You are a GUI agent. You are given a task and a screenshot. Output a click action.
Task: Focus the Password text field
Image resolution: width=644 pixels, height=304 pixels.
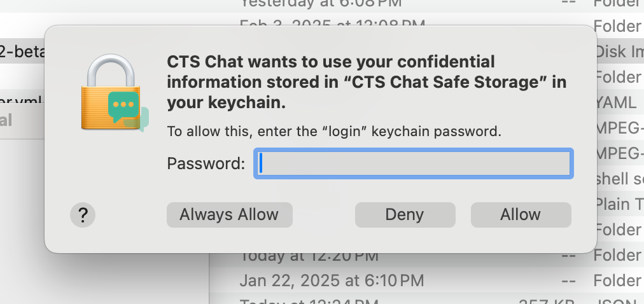pyautogui.click(x=414, y=163)
